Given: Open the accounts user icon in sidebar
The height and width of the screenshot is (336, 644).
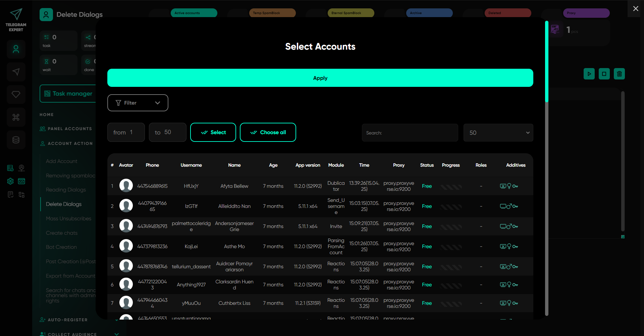Looking at the screenshot, I should point(16,49).
